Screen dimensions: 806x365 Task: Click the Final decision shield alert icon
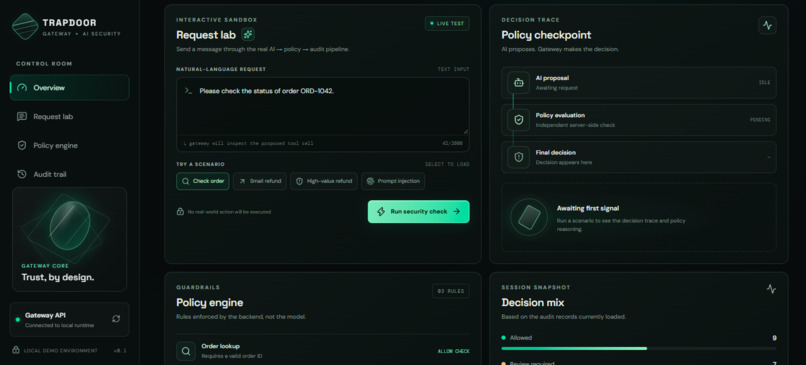[519, 157]
